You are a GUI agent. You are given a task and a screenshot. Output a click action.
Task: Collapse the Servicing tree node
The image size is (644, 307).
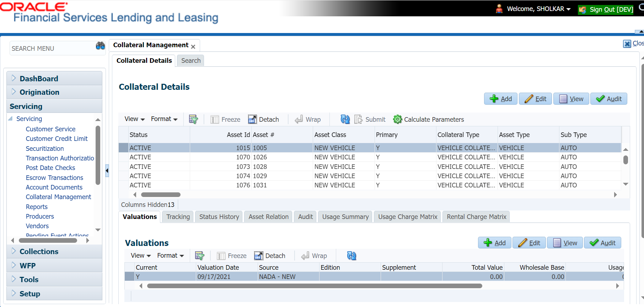point(11,119)
